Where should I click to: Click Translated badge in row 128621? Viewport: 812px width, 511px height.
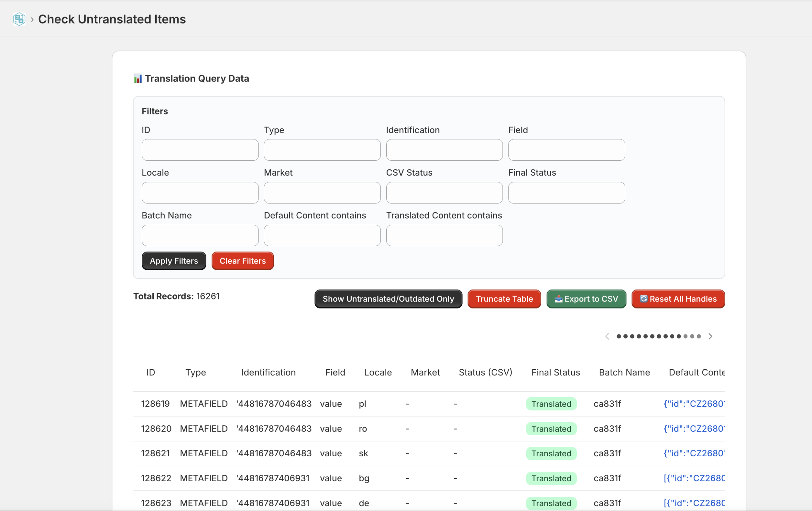click(551, 453)
